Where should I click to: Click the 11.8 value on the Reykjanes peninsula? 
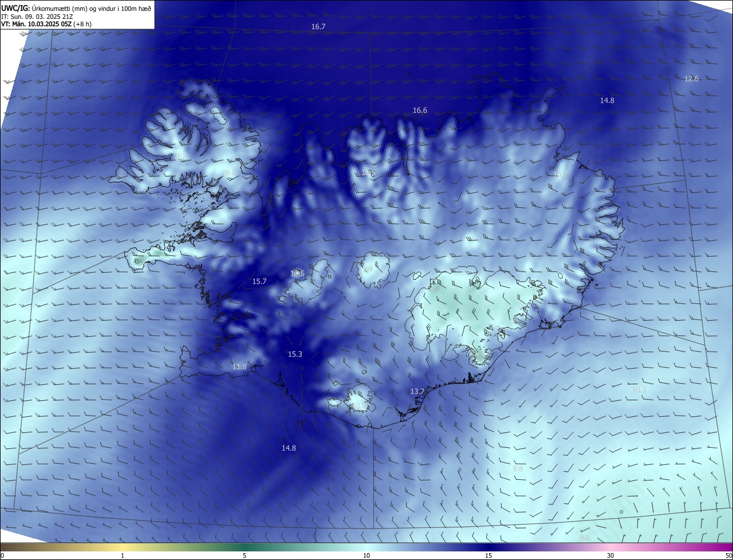[x=239, y=366]
